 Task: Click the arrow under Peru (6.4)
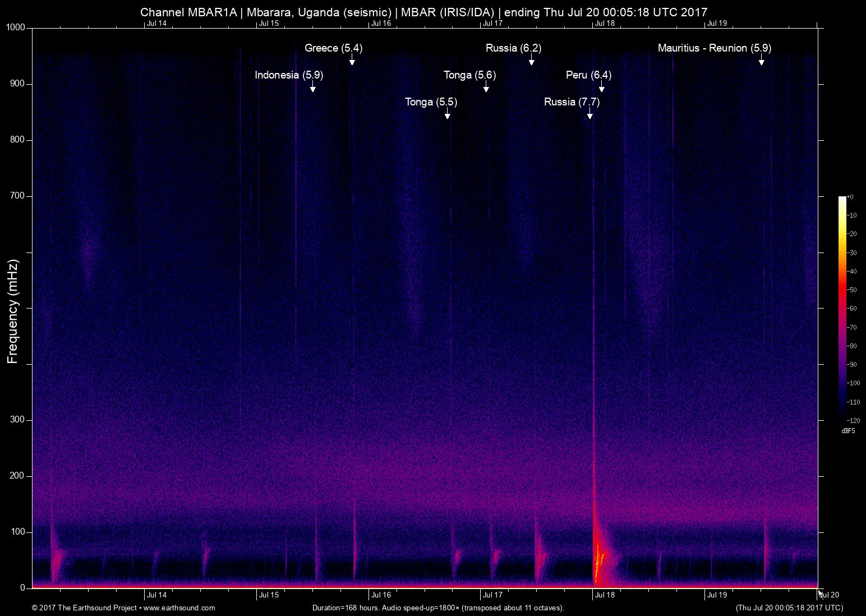tap(601, 87)
